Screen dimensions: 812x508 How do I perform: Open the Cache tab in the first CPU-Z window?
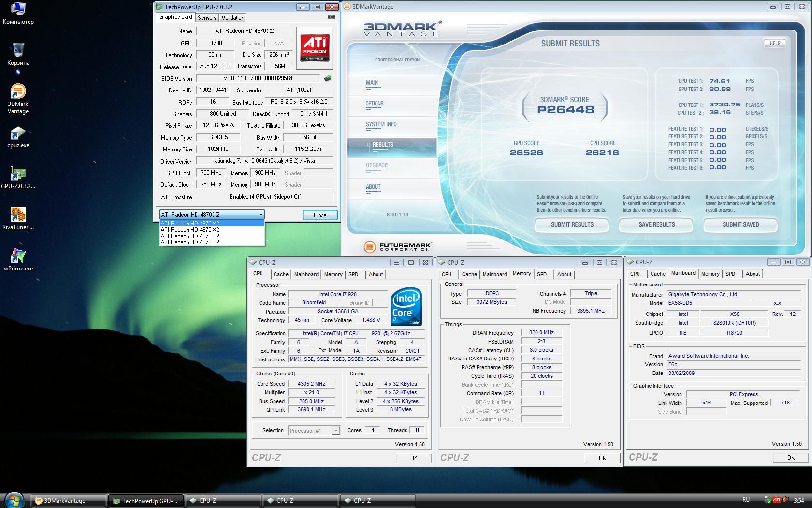click(281, 274)
